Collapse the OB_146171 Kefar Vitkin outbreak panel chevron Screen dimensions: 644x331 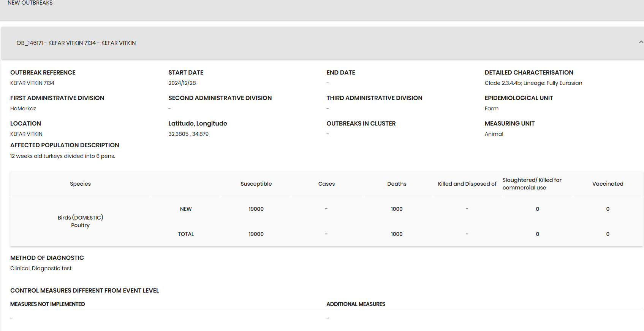641,42
